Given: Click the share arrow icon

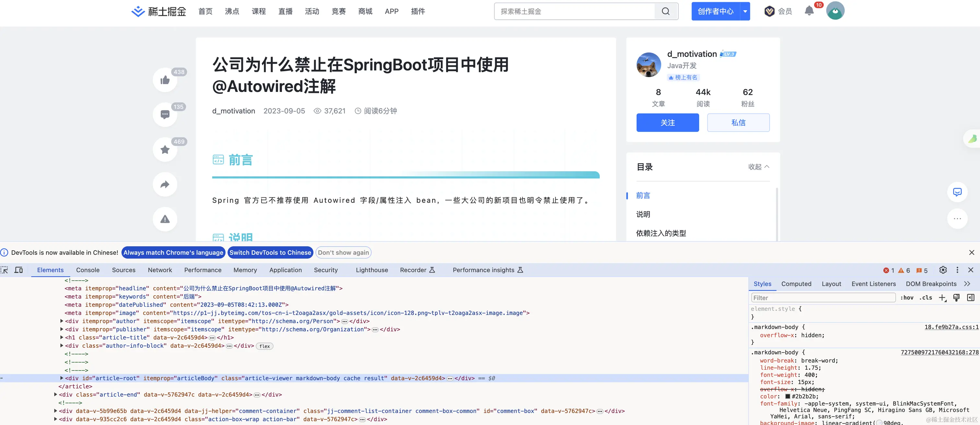Looking at the screenshot, I should point(165,185).
